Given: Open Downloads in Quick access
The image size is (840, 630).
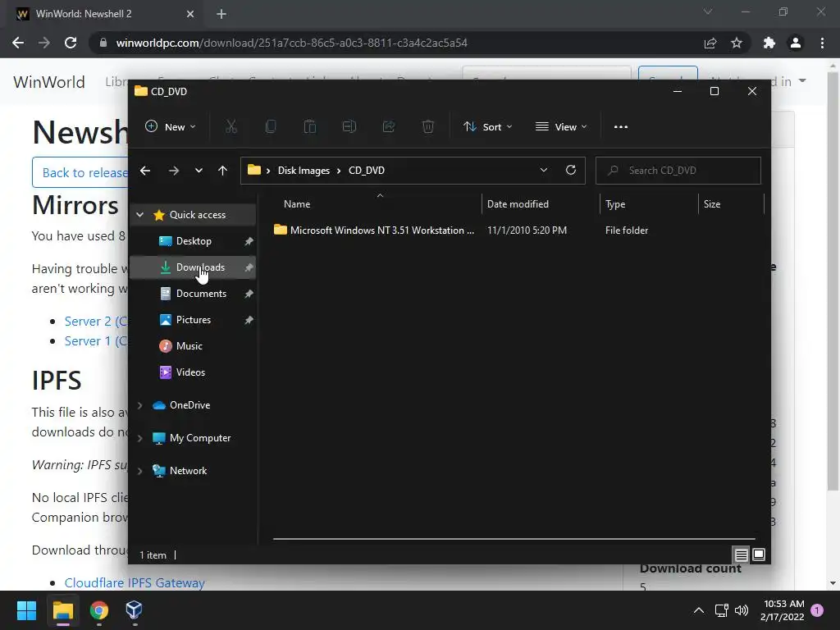Looking at the screenshot, I should [193, 267].
